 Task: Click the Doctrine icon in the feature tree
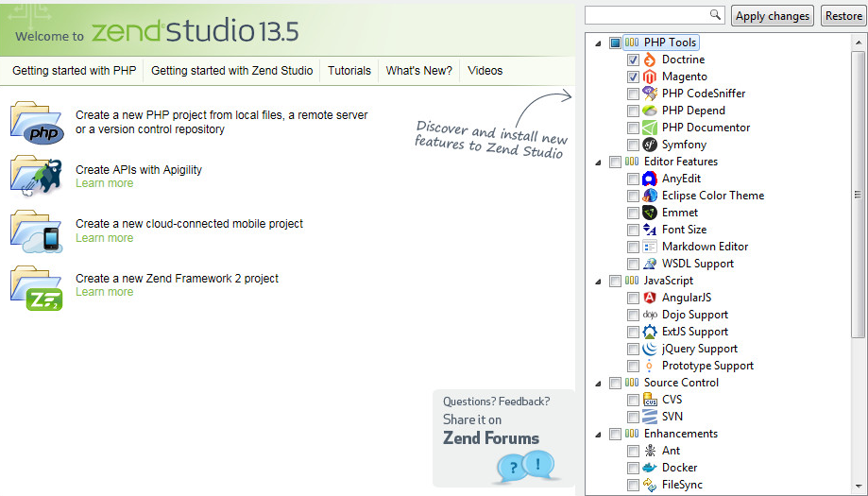coord(649,60)
